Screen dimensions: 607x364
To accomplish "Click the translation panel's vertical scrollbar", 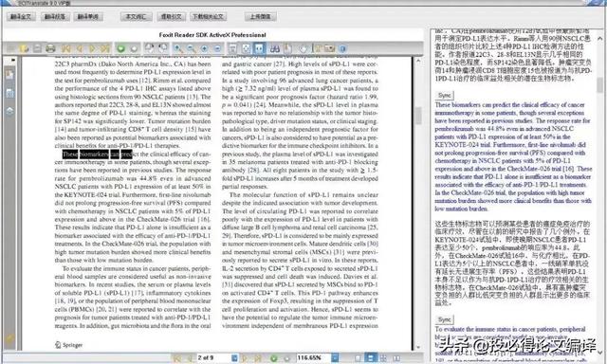I will (x=599, y=193).
